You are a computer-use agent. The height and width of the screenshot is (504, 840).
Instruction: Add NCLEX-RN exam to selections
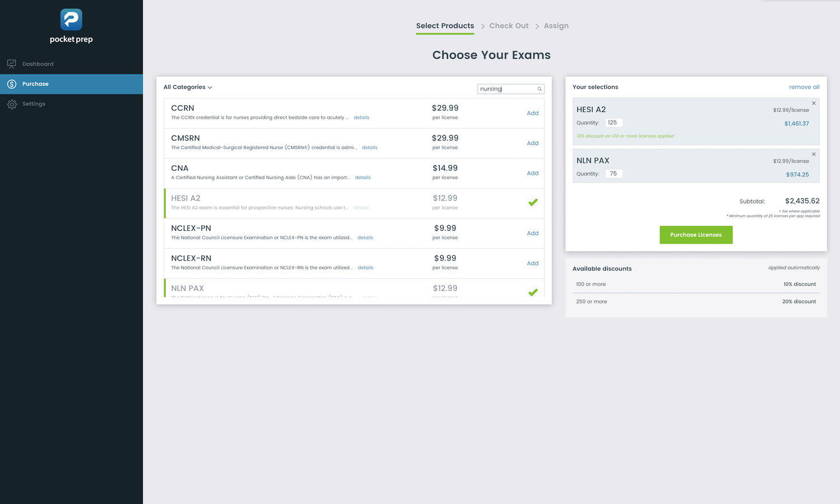[533, 263]
